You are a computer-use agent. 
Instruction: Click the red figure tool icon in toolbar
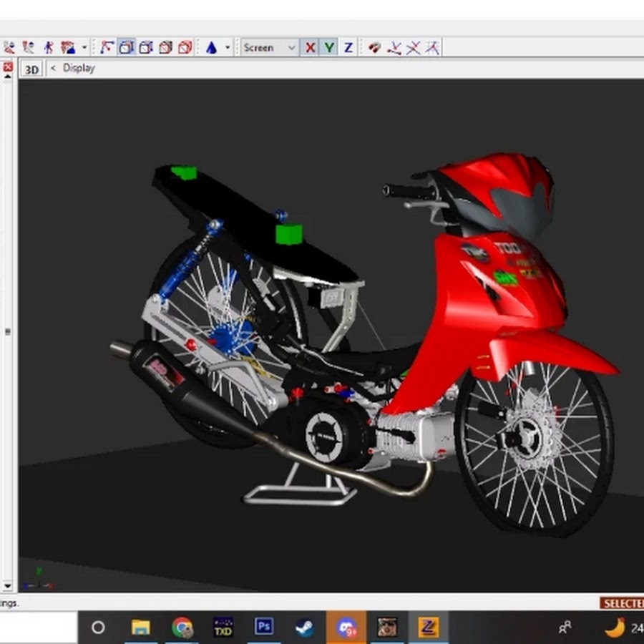tap(48, 48)
